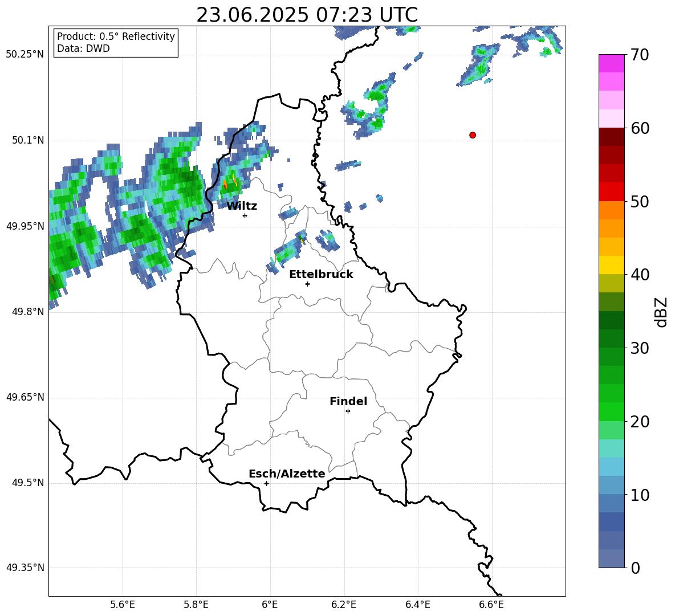Viewport: 675px width, 616px height.
Task: Click the 6.2°E longitude label
Action: [x=344, y=605]
